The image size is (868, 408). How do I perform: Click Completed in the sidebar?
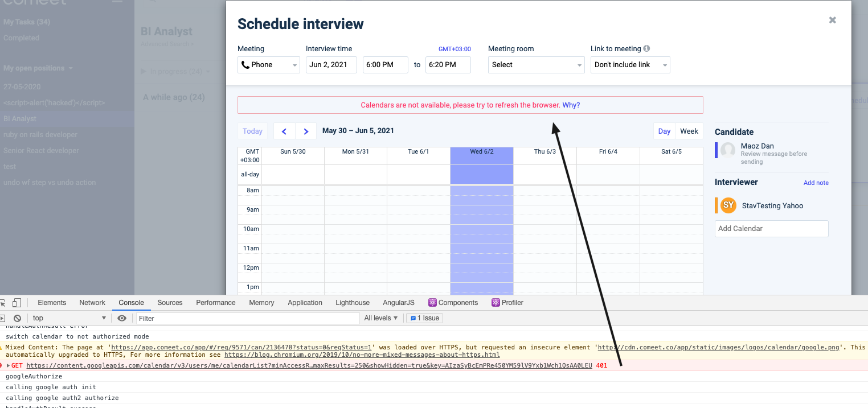click(21, 38)
